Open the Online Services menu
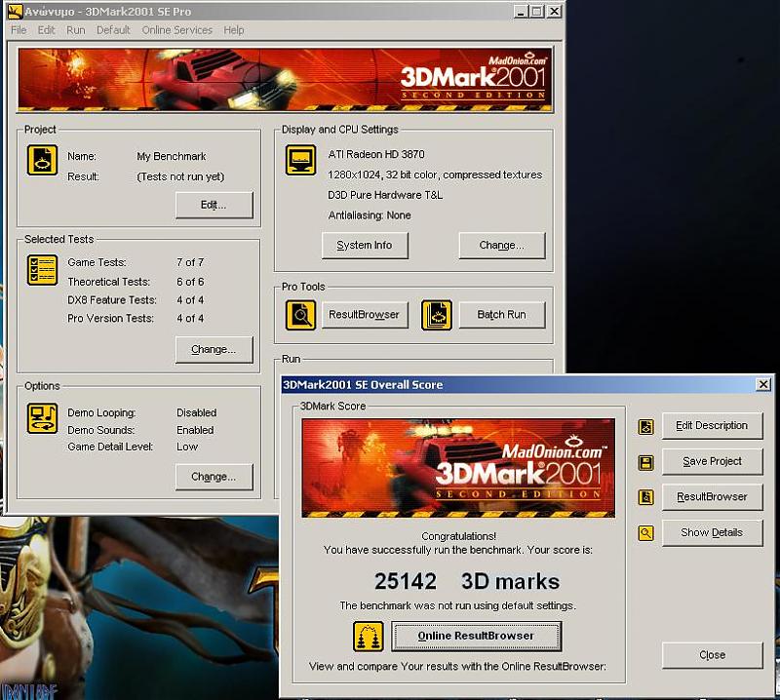Viewport: 780px width, 700px height. (x=177, y=30)
